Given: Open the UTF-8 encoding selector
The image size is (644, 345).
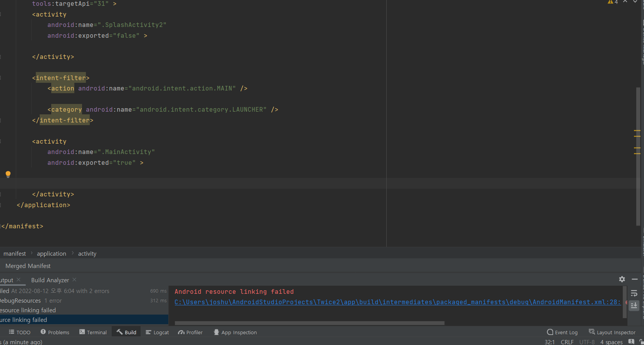Looking at the screenshot, I should [587, 342].
